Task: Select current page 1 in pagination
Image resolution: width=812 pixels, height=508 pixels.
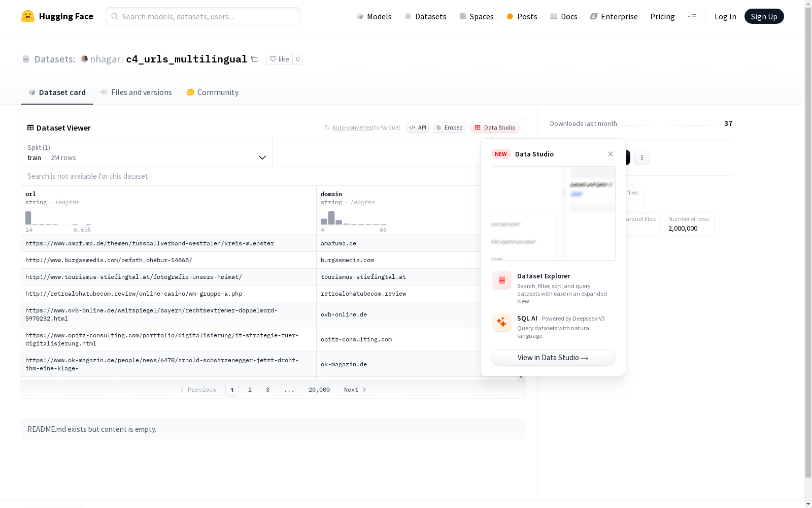Action: pos(232,390)
